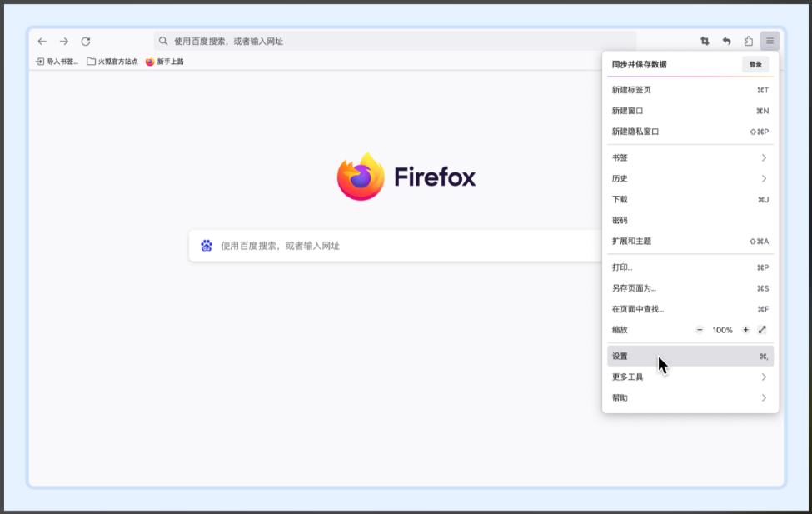This screenshot has height=514, width=812.
Task: Expand the 历史 submenu
Action: pos(690,178)
